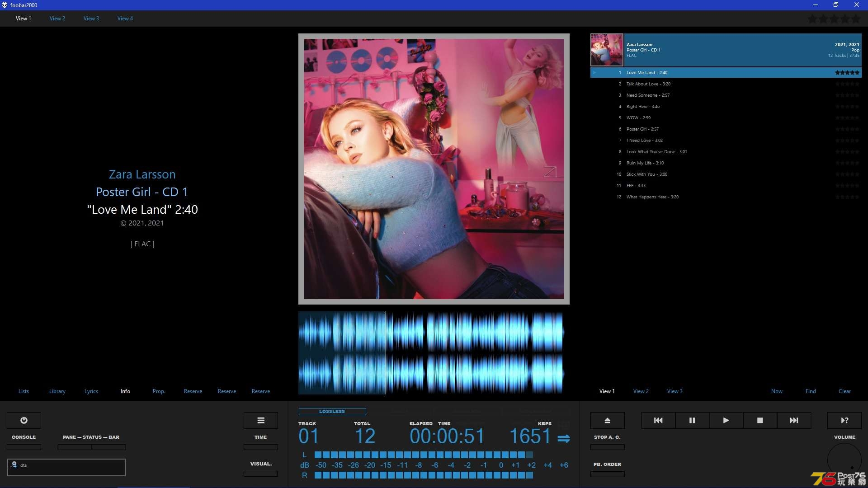The height and width of the screenshot is (488, 868).
Task: Click the playing indicator arrow on track 1
Action: coord(594,73)
